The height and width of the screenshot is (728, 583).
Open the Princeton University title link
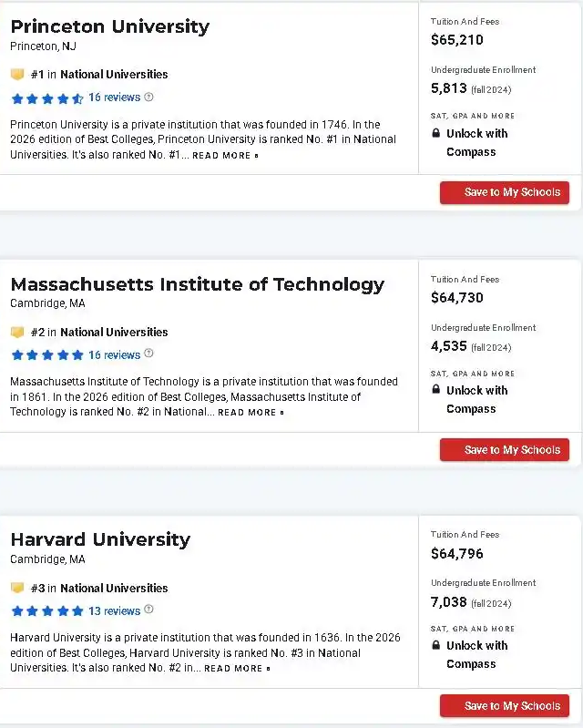point(109,26)
